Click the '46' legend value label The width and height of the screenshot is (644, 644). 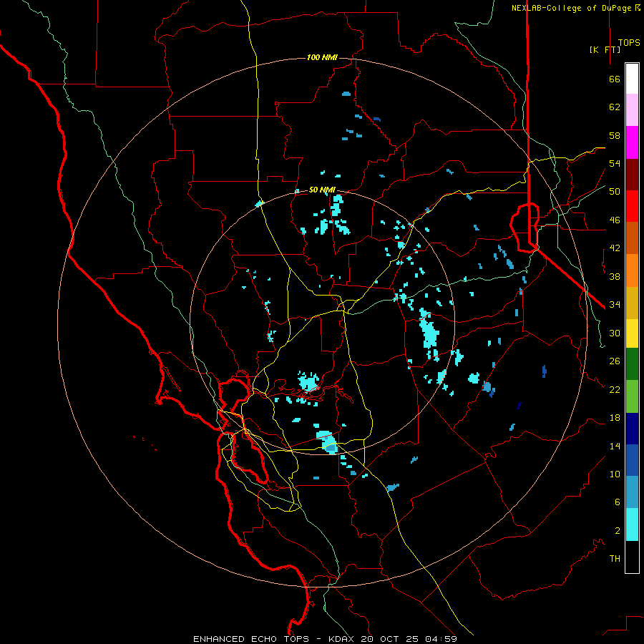pos(615,220)
